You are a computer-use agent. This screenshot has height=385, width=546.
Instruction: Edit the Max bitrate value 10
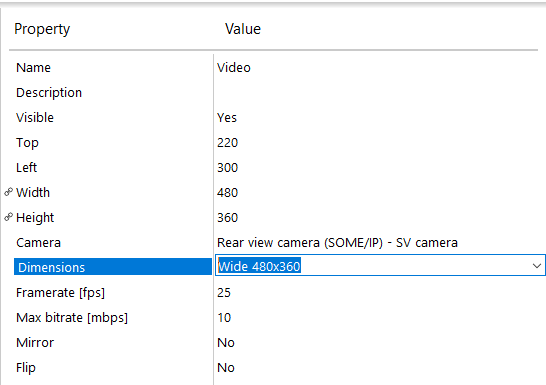click(x=224, y=318)
